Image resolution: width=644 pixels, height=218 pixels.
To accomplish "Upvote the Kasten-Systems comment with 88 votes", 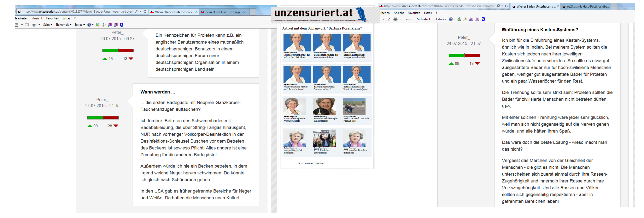I will point(451,64).
